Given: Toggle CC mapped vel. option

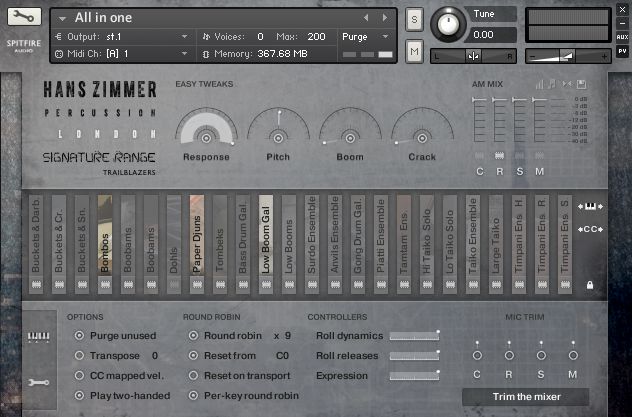Looking at the screenshot, I should tap(79, 376).
